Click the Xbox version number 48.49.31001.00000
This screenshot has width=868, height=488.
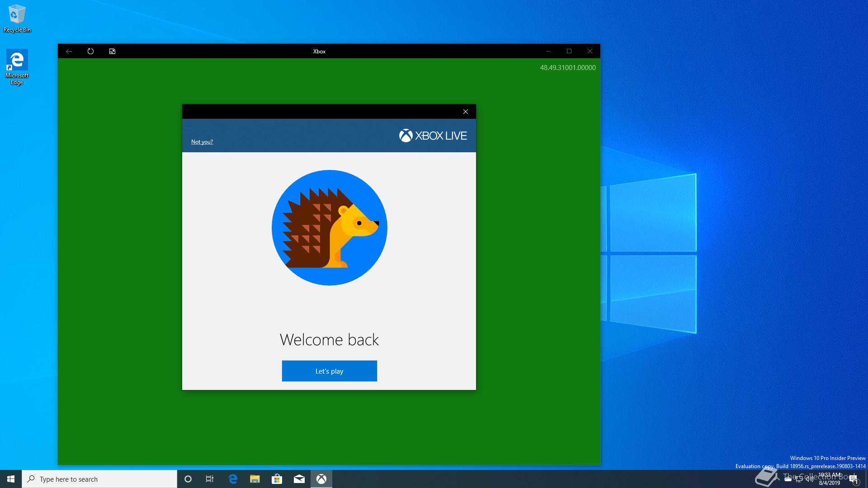click(568, 68)
